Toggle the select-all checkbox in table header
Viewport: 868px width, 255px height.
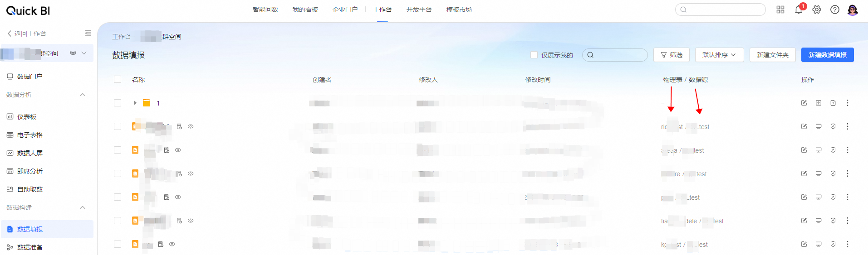pos(118,79)
